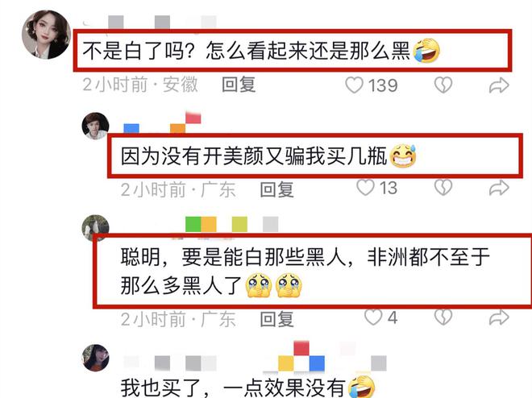The width and height of the screenshot is (532, 398).
Task: Share the comment from Anhui
Action: 499,85
